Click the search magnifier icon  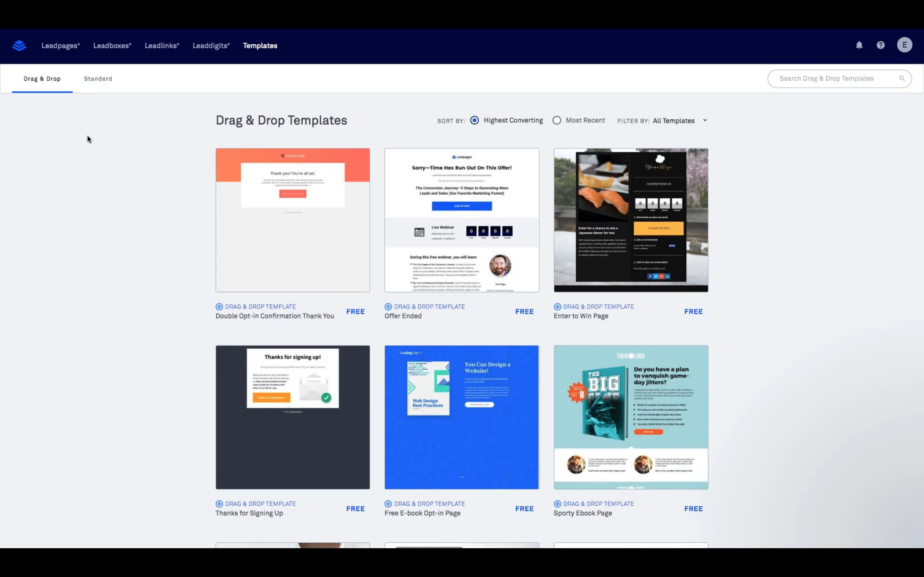point(902,79)
